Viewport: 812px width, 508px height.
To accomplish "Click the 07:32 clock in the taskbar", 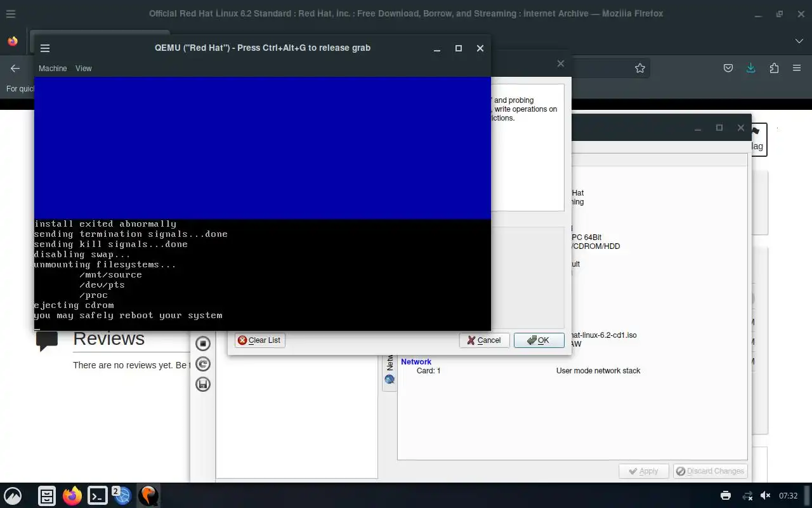I will (x=789, y=495).
